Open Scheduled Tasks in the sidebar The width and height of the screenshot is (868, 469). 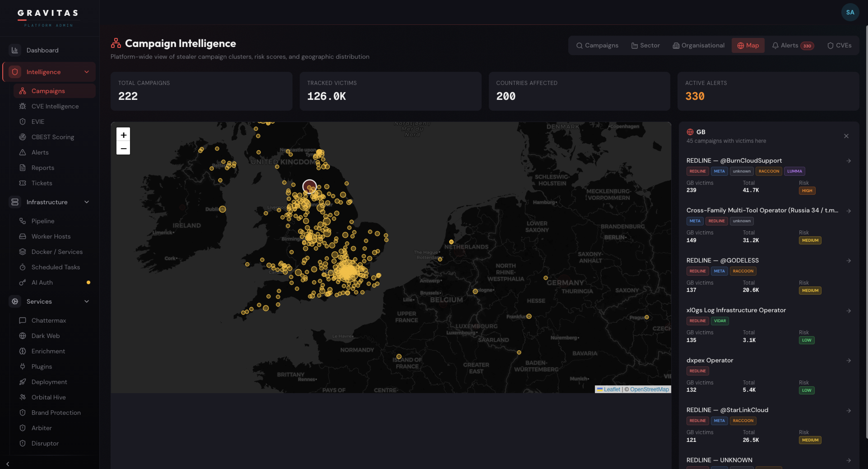pos(54,267)
